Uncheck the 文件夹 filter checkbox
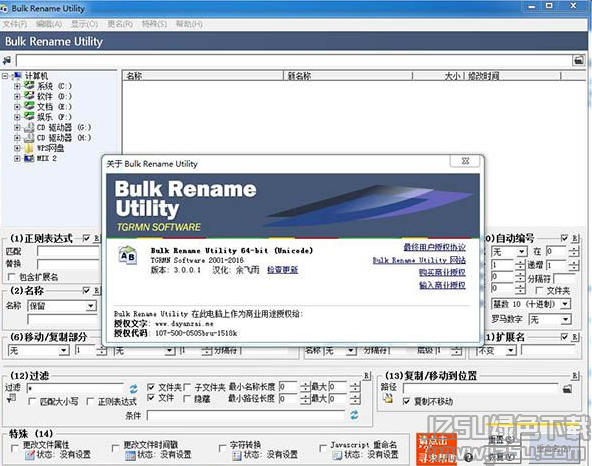This screenshot has width=592, height=466. (x=151, y=387)
